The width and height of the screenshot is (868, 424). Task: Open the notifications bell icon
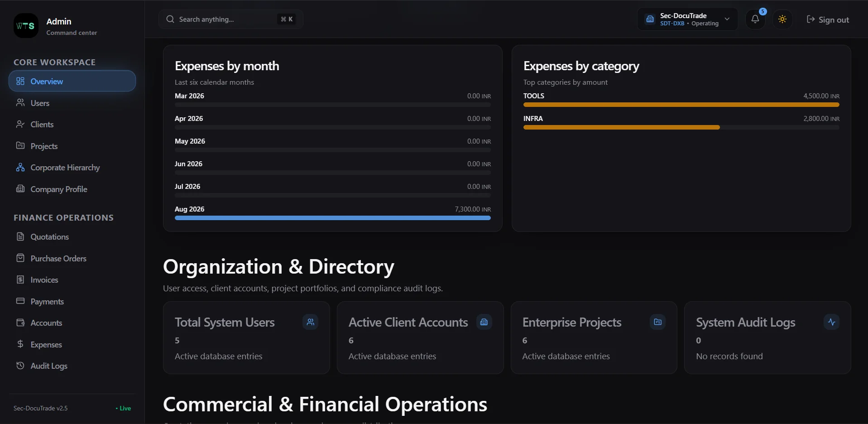[x=755, y=19]
